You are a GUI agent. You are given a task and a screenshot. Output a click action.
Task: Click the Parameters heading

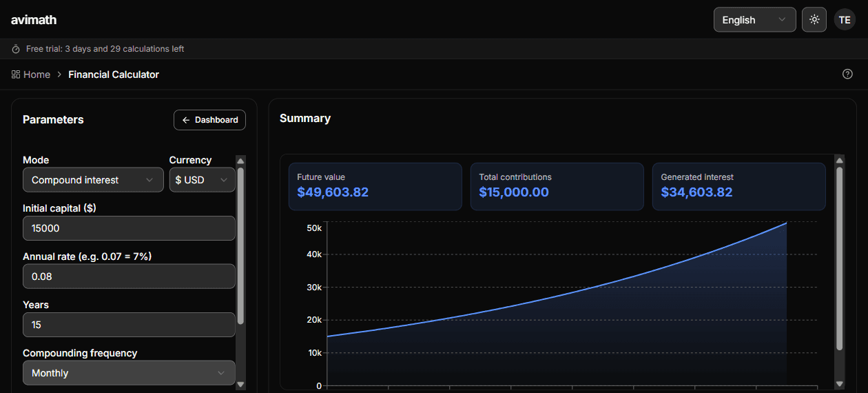pos(53,120)
